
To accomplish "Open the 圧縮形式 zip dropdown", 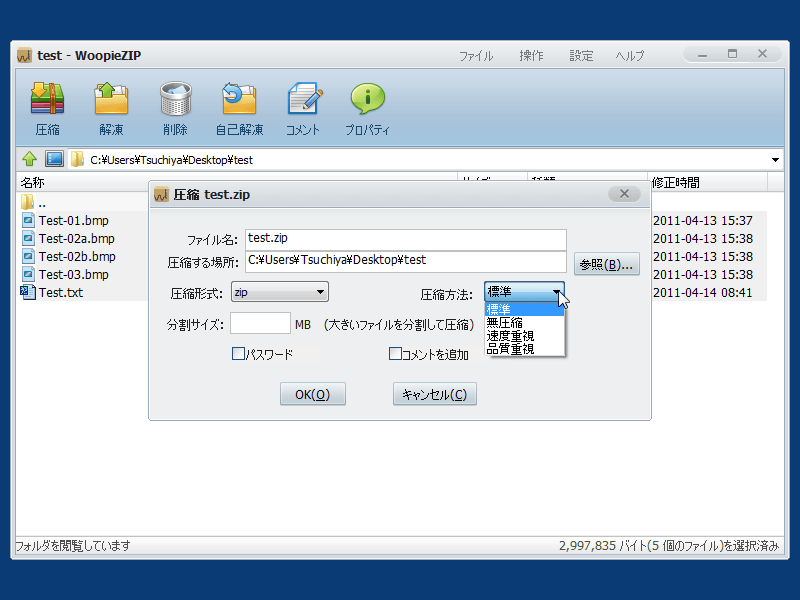I will point(280,292).
